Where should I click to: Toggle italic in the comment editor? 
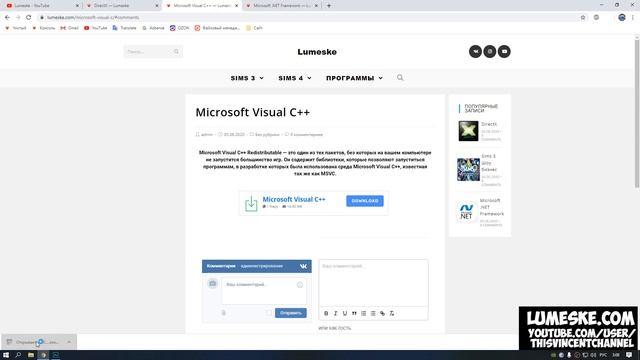tap(336, 313)
